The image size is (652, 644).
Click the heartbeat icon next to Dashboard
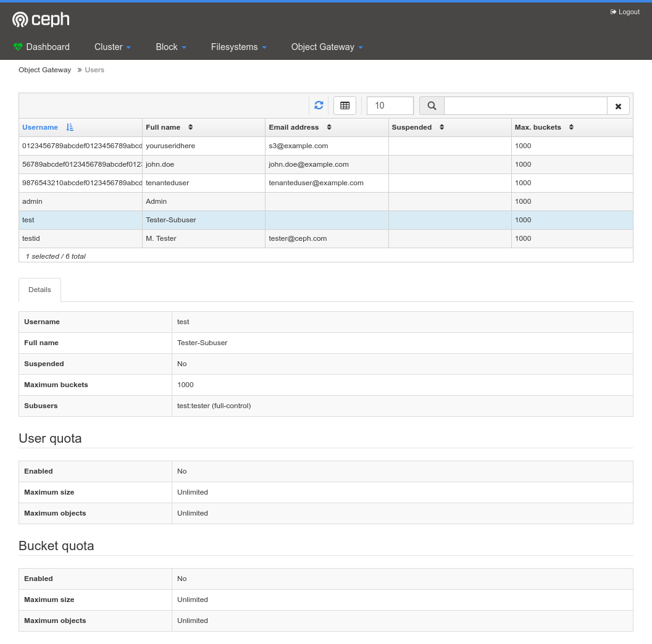point(18,46)
